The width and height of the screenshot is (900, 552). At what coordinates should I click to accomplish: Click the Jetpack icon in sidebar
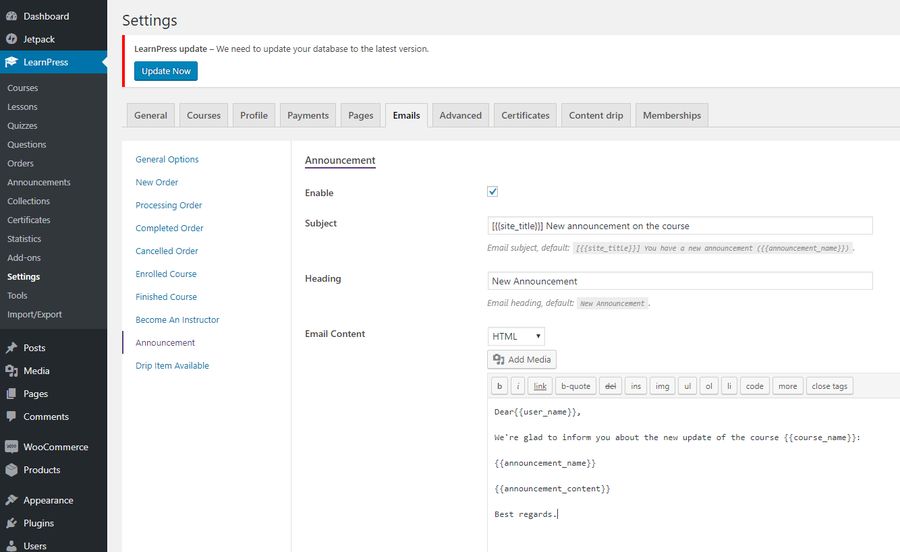tap(11, 39)
